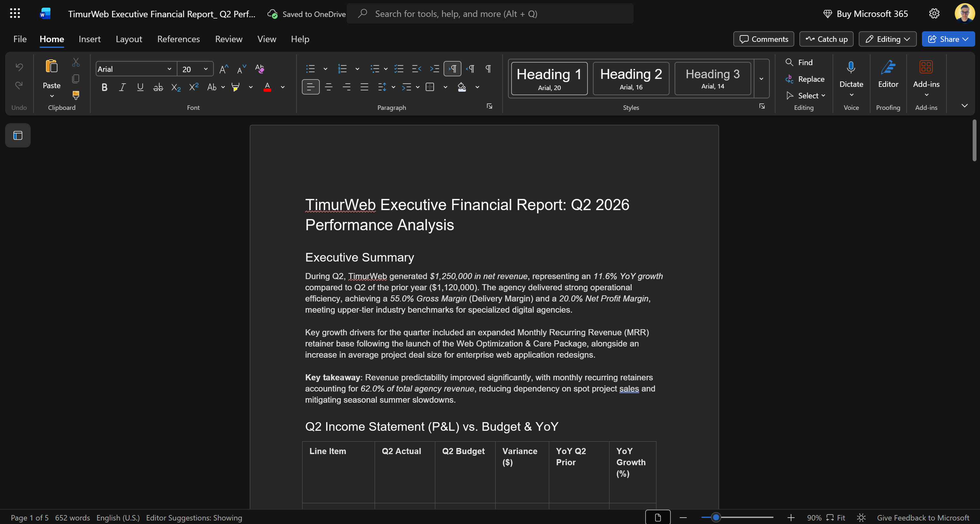
Task: Increase paragraph indent
Action: pyautogui.click(x=434, y=69)
